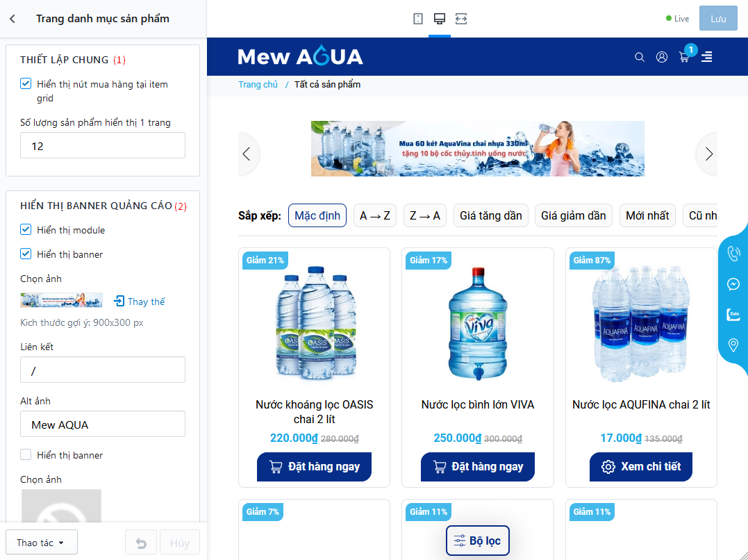
Task: Sort products by Giá tăng dần
Action: (491, 215)
